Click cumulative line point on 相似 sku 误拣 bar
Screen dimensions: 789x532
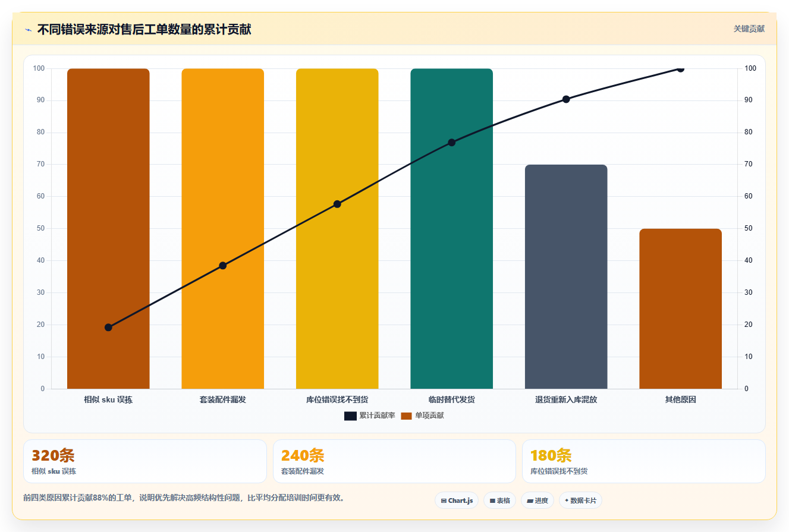click(108, 328)
